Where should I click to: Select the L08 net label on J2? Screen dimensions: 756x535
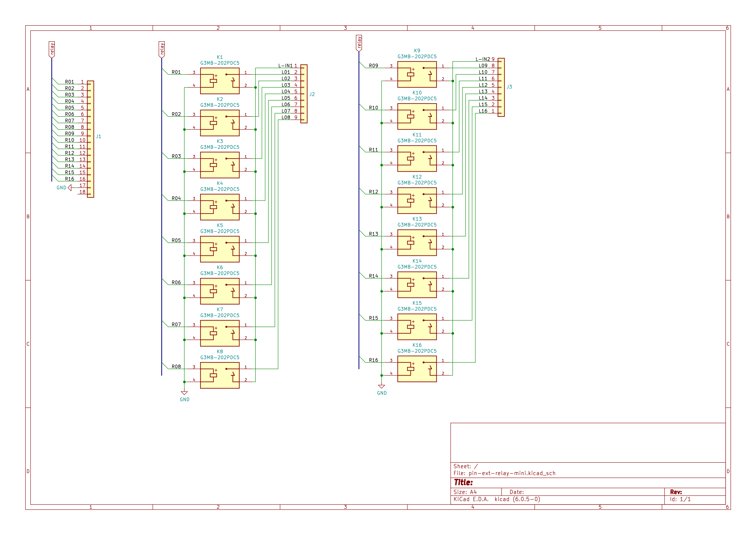[286, 117]
